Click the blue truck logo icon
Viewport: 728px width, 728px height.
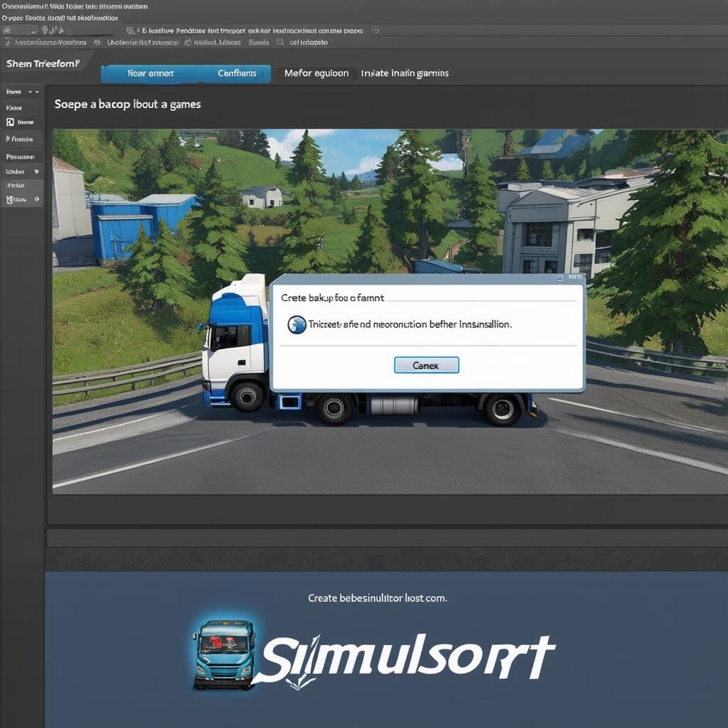point(224,653)
